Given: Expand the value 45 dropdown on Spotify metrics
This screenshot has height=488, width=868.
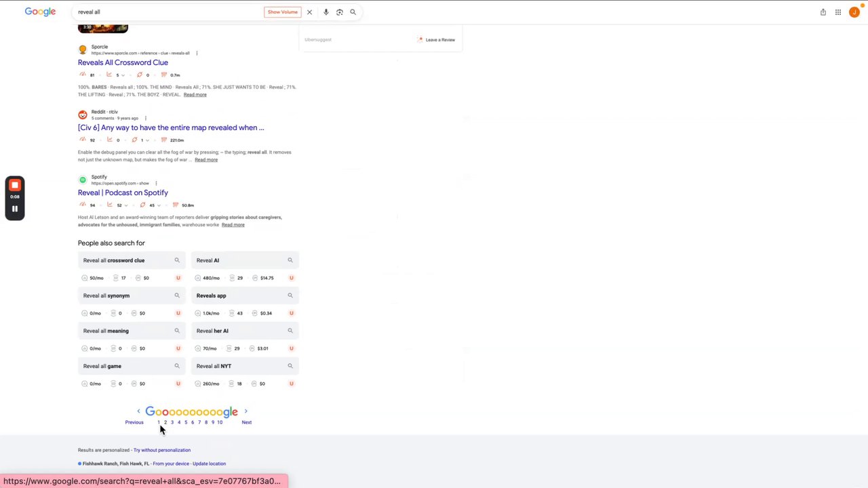Looking at the screenshot, I should [x=158, y=205].
